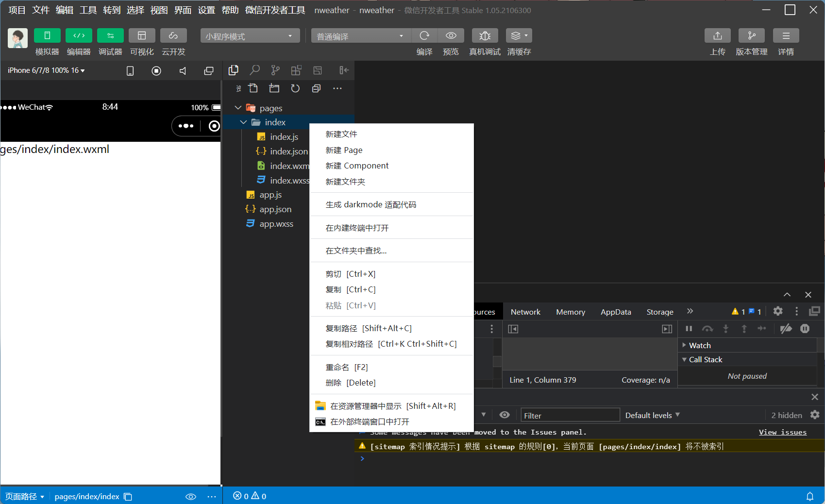Toggle pause on exceptions icon
Viewport: 825px width, 504px height.
coord(805,329)
